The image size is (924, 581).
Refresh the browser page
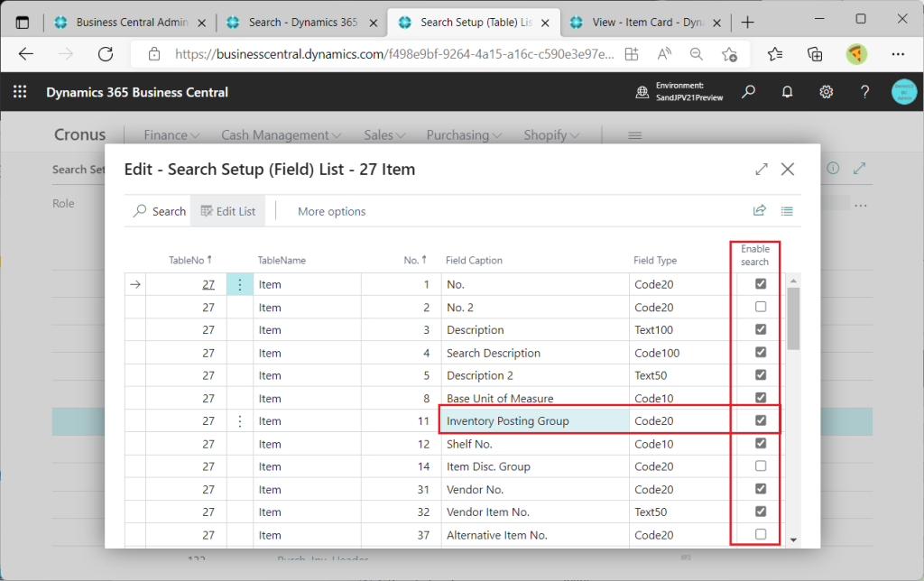[x=106, y=54]
